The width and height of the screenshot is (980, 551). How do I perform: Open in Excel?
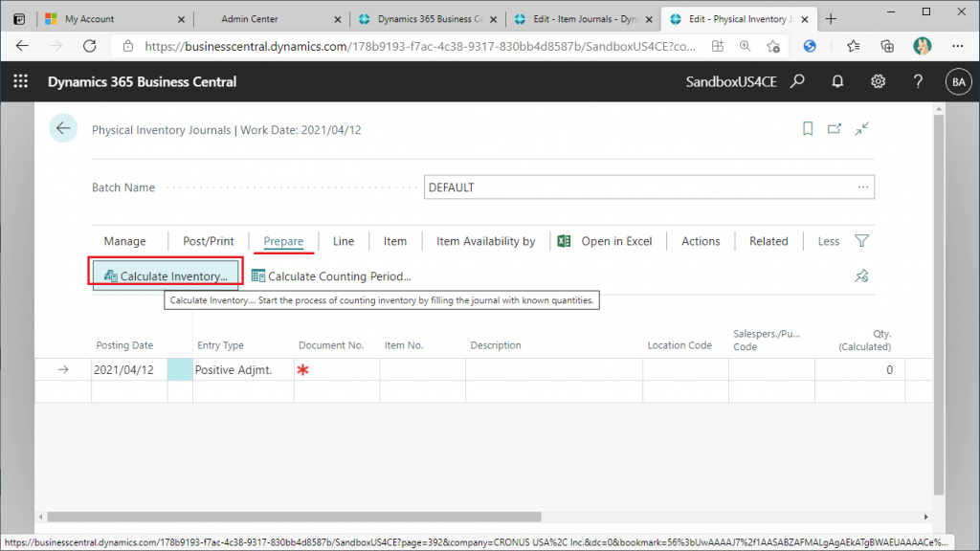coord(605,241)
